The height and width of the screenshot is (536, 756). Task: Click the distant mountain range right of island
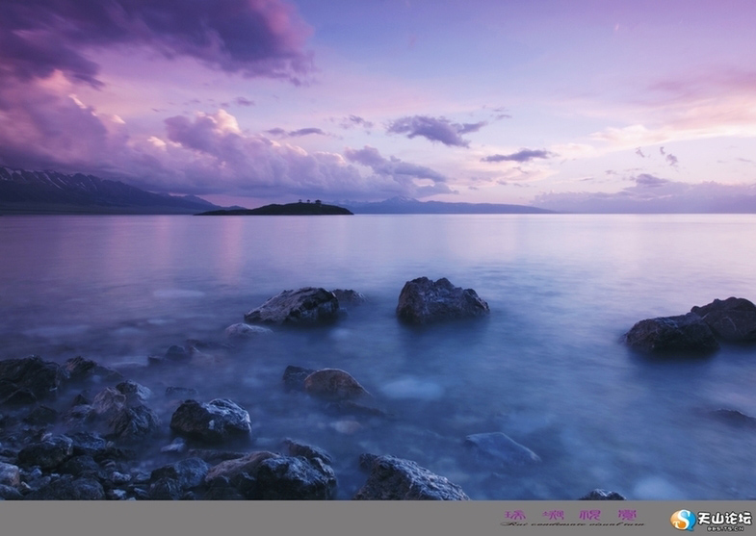click(443, 206)
